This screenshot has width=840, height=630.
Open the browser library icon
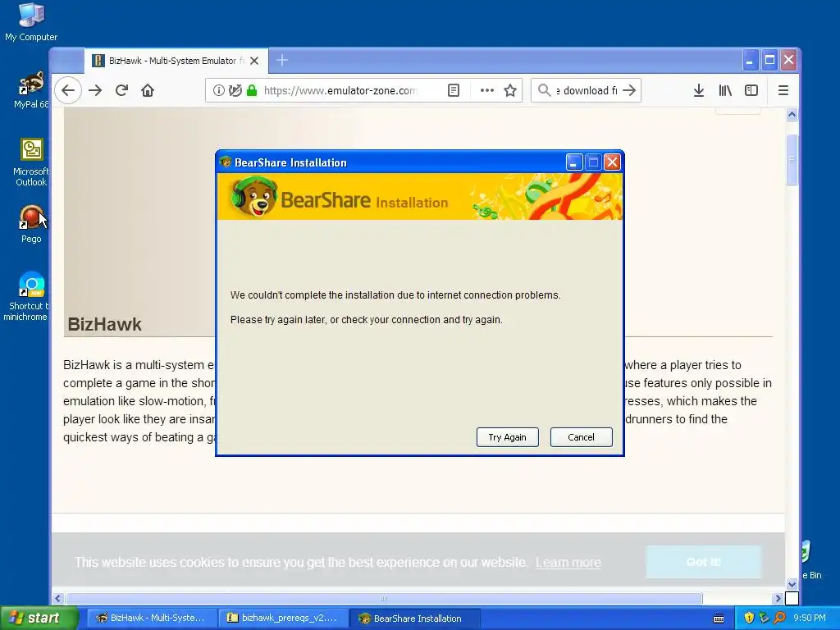[725, 90]
